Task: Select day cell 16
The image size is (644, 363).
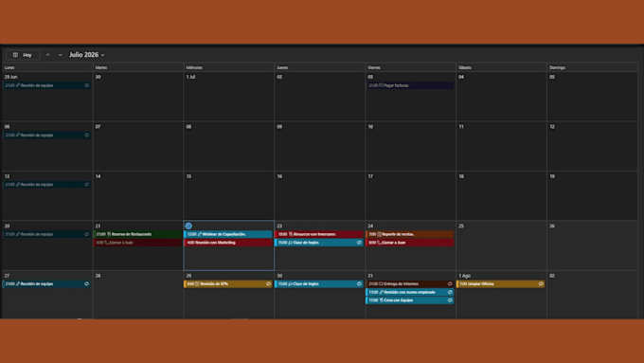Action: click(x=319, y=196)
